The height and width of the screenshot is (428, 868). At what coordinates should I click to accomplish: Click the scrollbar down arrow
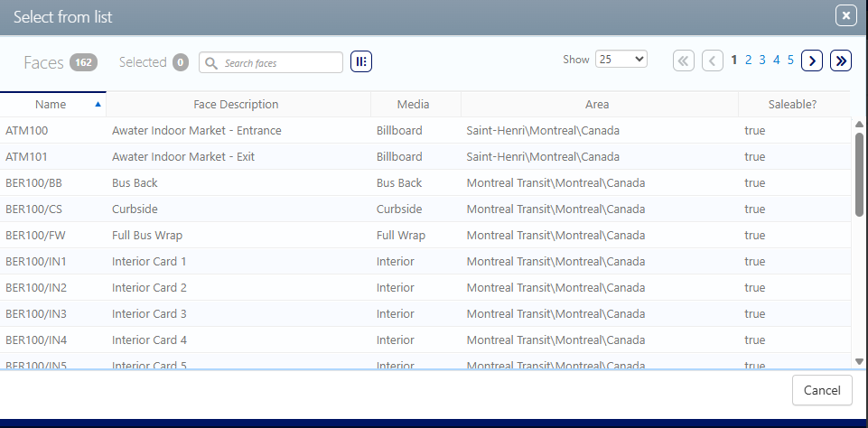pyautogui.click(x=859, y=361)
